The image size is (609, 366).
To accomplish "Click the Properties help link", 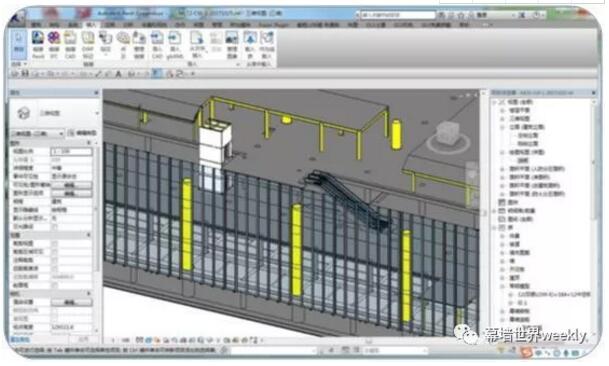I will [20, 340].
